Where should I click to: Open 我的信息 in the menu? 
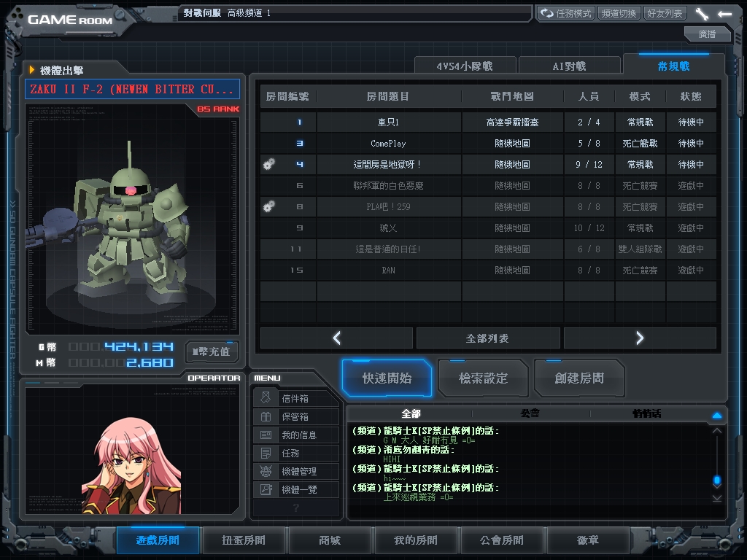pyautogui.click(x=296, y=435)
